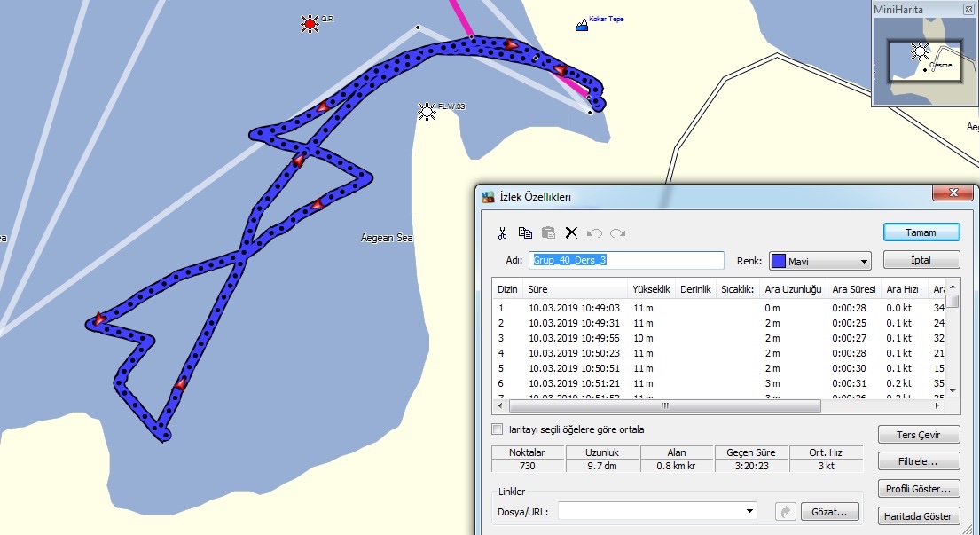Click the horizontal scrollbar thumb of the table
980x535 pixels.
pos(665,406)
